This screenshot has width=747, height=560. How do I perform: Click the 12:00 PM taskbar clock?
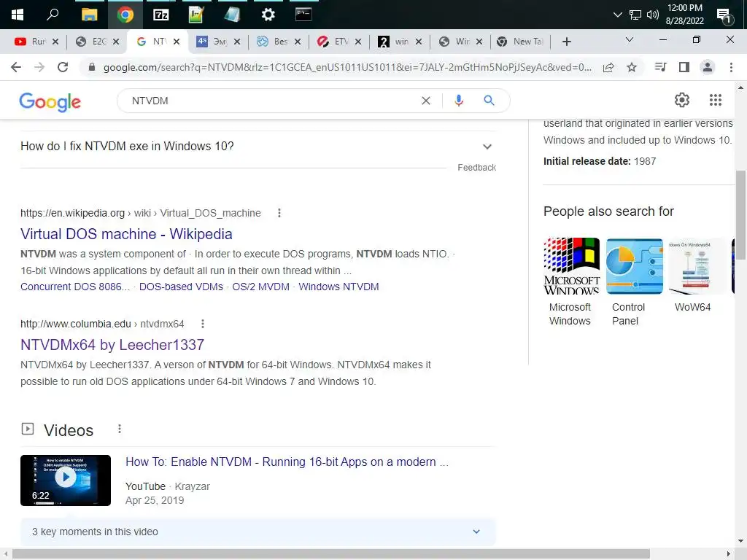click(684, 15)
